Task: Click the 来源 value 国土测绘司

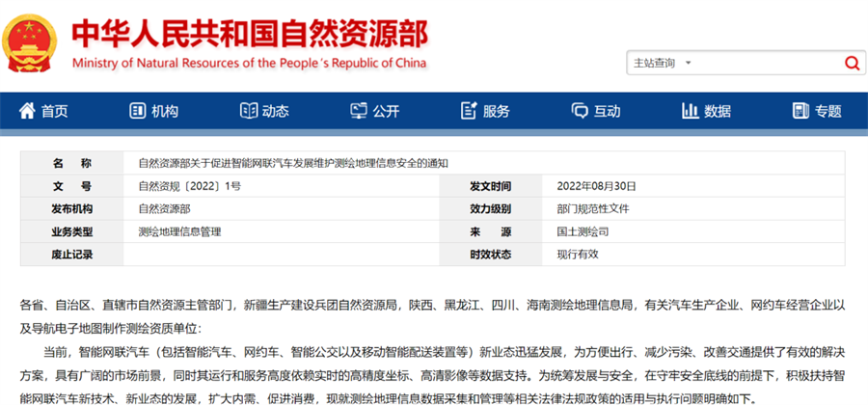Action: pyautogui.click(x=583, y=231)
